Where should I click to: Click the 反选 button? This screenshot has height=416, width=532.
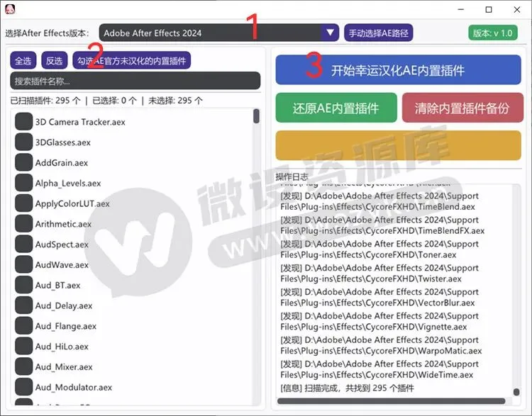click(x=55, y=61)
